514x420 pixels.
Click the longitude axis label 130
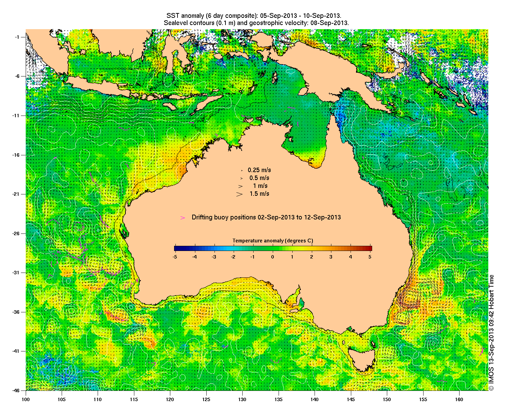pyautogui.click(x=242, y=399)
